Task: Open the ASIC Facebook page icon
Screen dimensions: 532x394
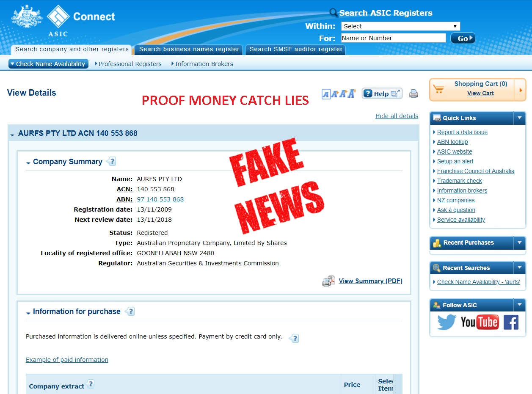Action: pyautogui.click(x=511, y=322)
